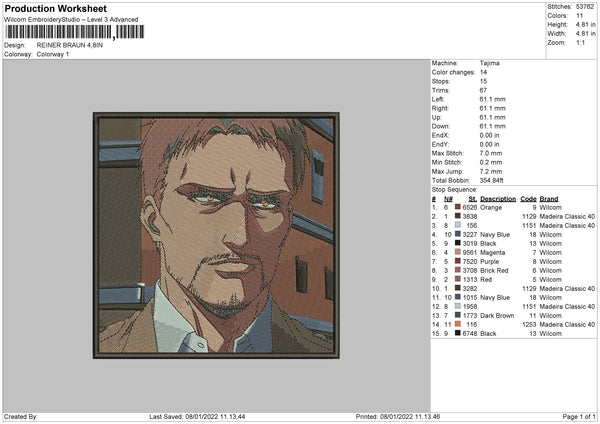Viewport: 600px width, 424px height.
Task: Click the Zoom value '1:1'
Action: pos(580,42)
